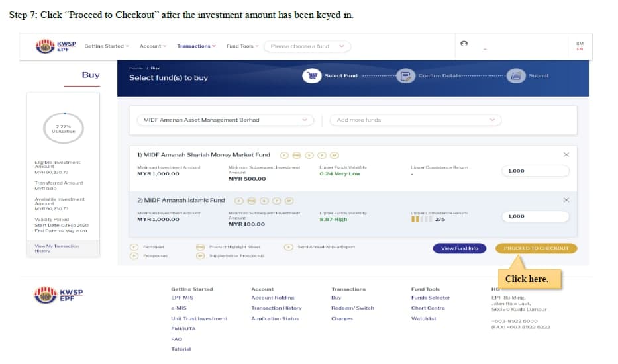
Task: Open PHS icon of MIDF Amanah Islamic Fund
Action: 252,201
